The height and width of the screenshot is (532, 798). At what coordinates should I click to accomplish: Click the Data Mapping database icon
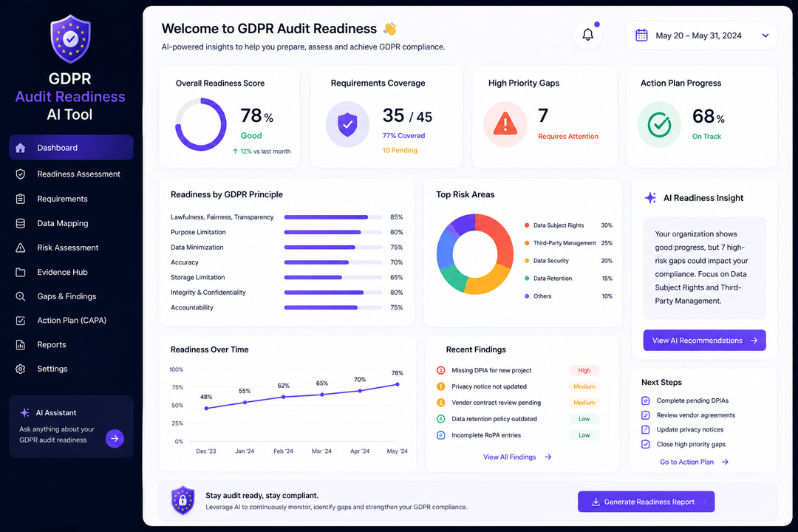tap(21, 223)
